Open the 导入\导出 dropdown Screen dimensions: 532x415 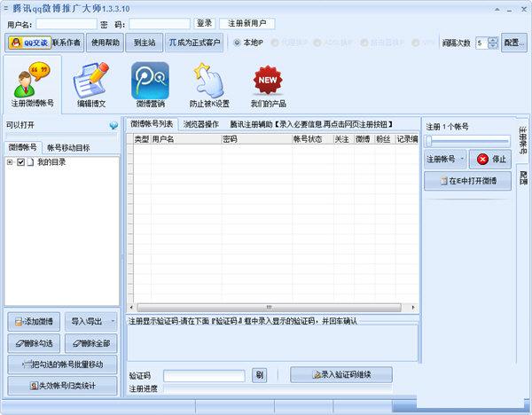point(91,321)
